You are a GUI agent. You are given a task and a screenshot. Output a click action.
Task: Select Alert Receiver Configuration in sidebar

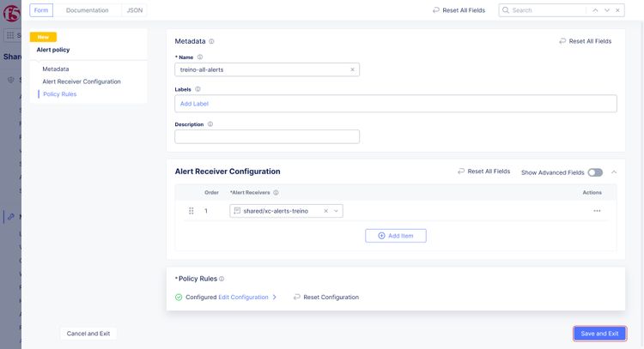point(82,81)
